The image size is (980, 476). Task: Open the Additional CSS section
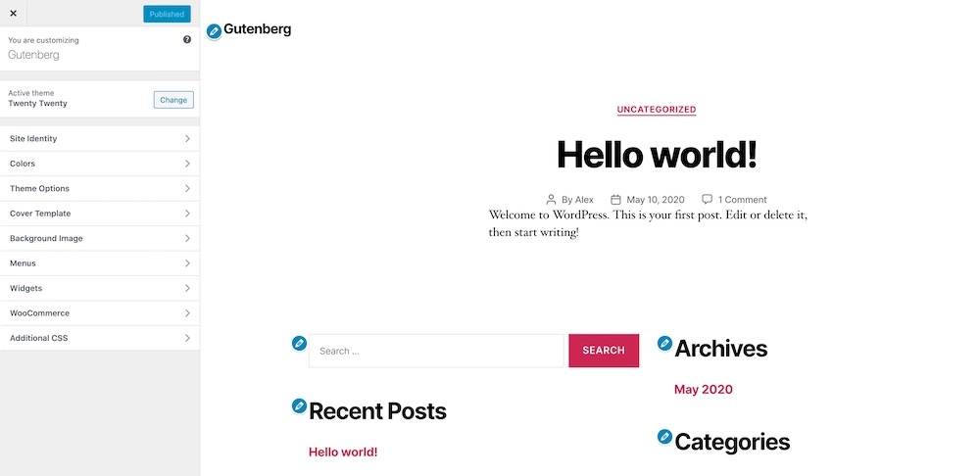[x=100, y=339]
